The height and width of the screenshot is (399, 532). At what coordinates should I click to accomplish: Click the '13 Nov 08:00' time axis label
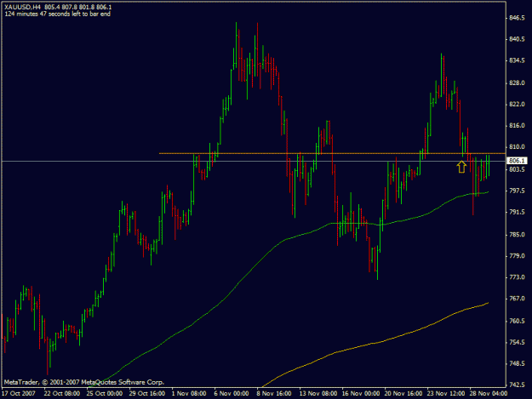coord(317,394)
